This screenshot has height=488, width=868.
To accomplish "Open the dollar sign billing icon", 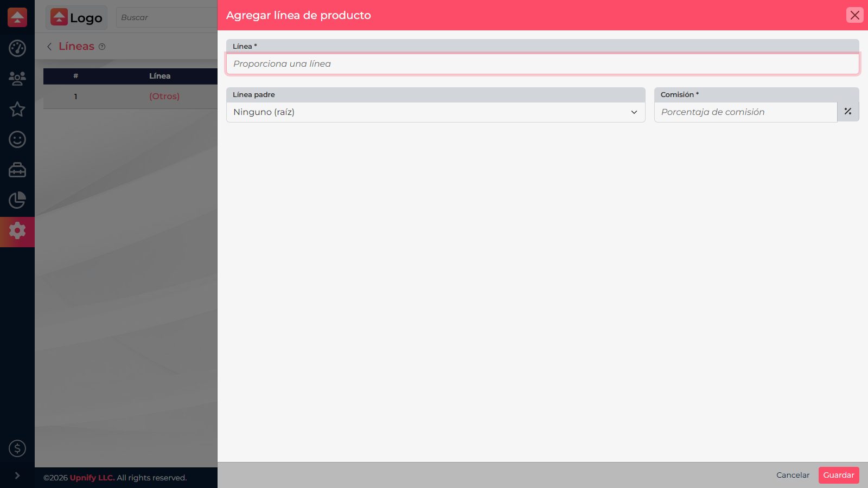I will tap(17, 448).
